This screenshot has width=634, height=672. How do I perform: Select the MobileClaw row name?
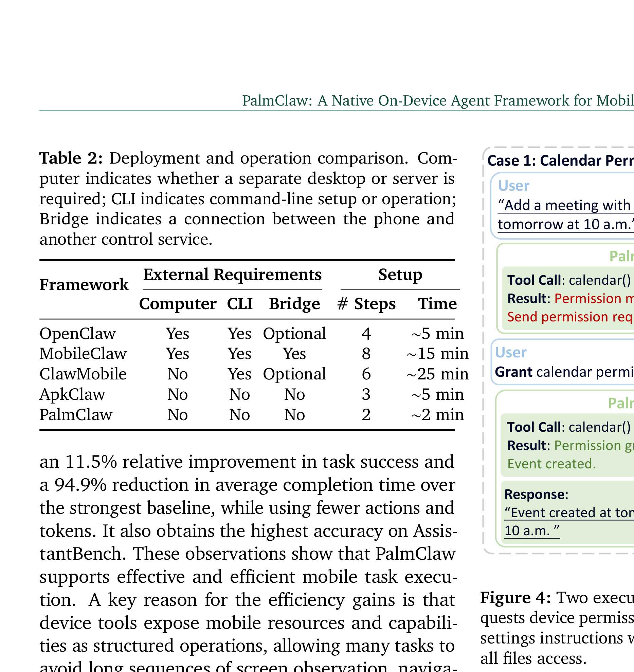pyautogui.click(x=83, y=354)
